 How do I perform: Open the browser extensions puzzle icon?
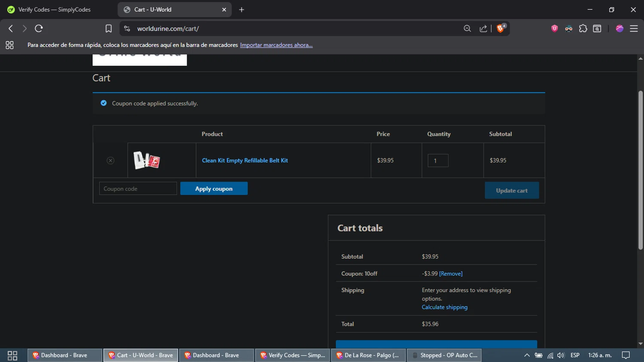coord(583,29)
